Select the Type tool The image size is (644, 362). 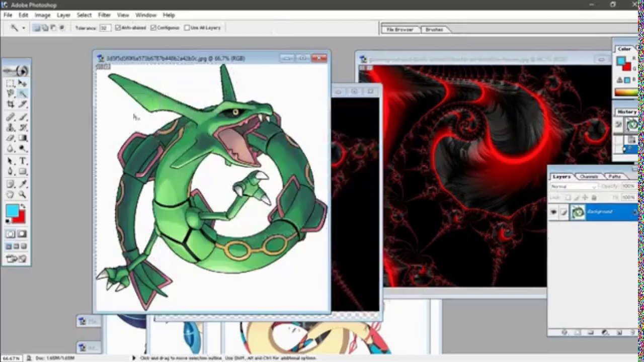[x=23, y=161]
